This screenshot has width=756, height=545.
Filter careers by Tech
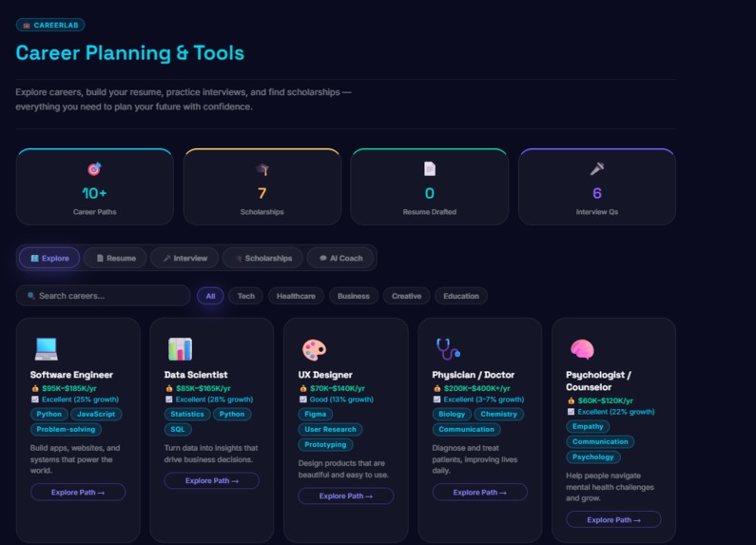click(246, 296)
